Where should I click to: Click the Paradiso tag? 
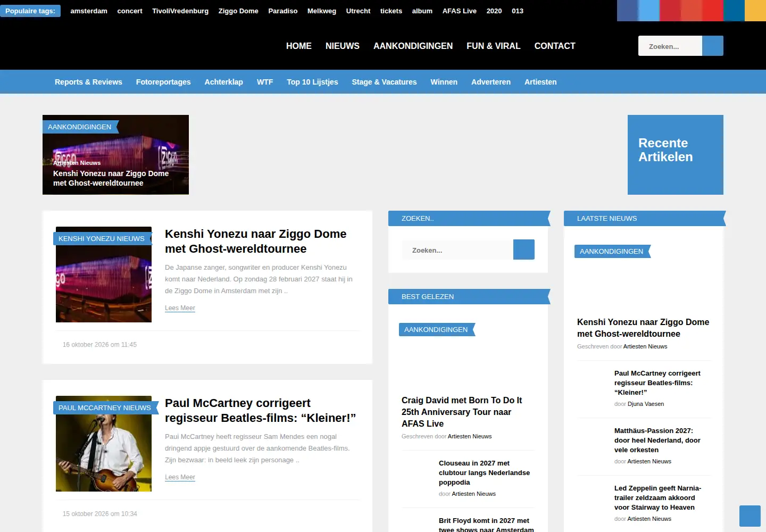pyautogui.click(x=283, y=11)
